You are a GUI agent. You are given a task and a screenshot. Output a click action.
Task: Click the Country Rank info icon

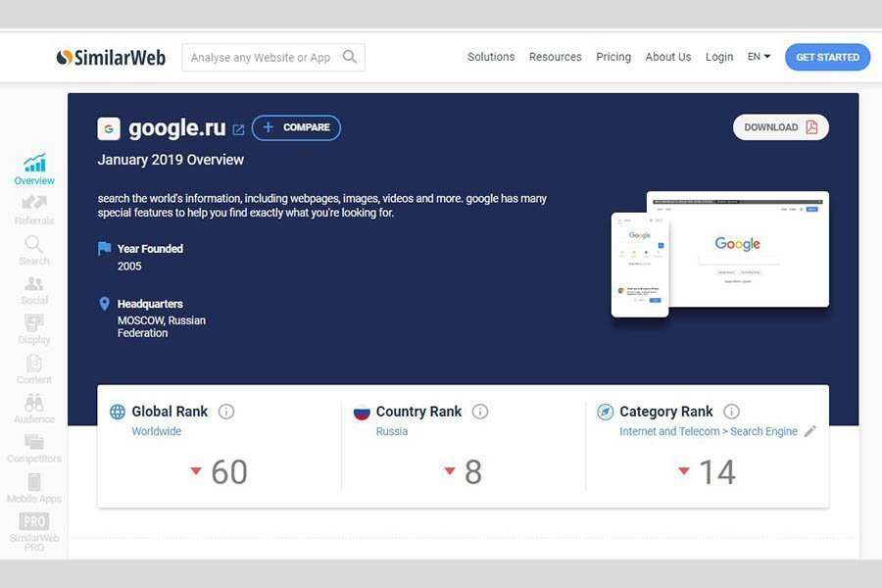[x=480, y=412]
